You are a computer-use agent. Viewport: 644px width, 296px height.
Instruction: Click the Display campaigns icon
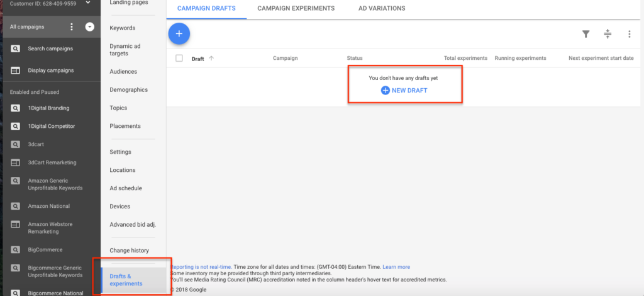pyautogui.click(x=15, y=71)
